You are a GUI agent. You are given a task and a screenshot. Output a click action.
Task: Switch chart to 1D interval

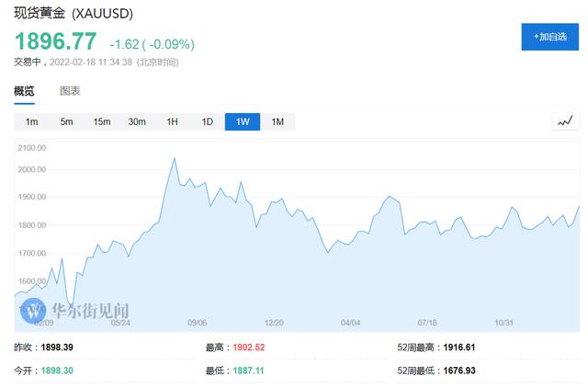[207, 122]
